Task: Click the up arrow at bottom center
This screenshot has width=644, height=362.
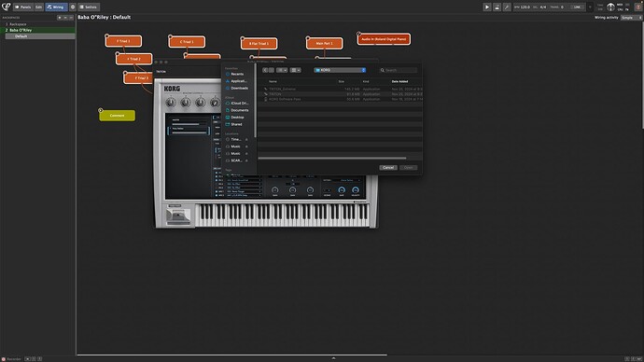Action: tap(333, 358)
